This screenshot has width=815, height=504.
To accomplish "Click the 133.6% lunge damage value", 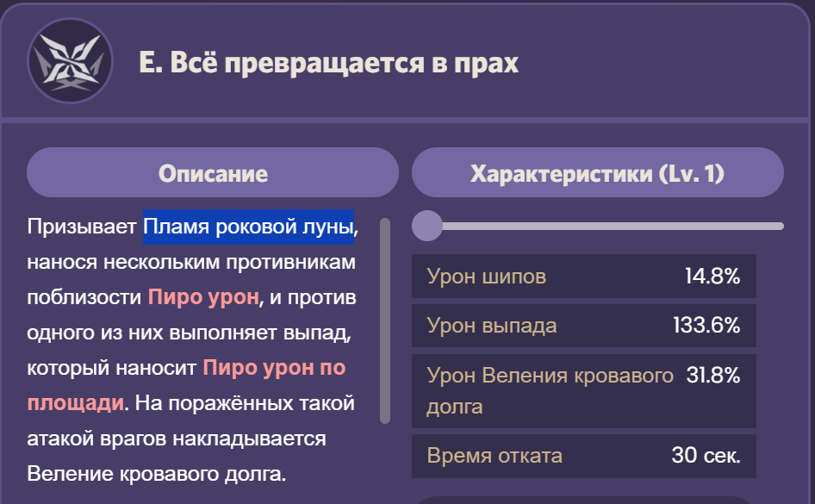I will pos(706,326).
